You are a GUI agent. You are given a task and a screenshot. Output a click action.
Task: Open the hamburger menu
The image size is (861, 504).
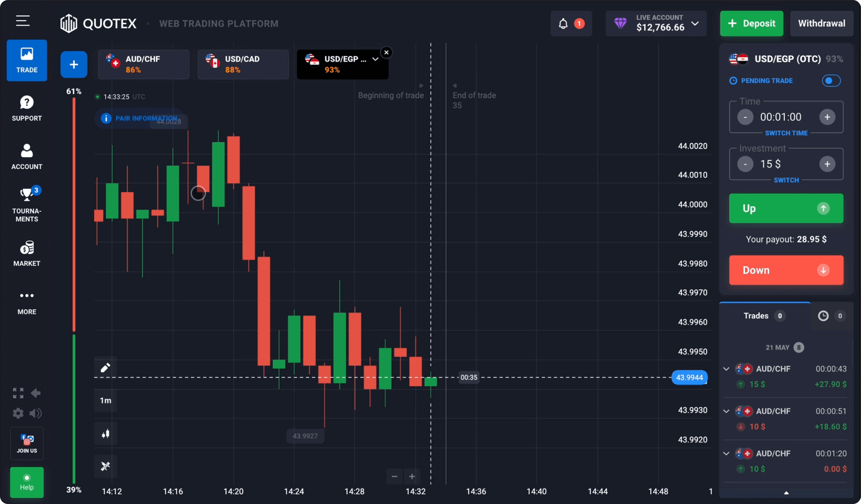[x=22, y=21]
